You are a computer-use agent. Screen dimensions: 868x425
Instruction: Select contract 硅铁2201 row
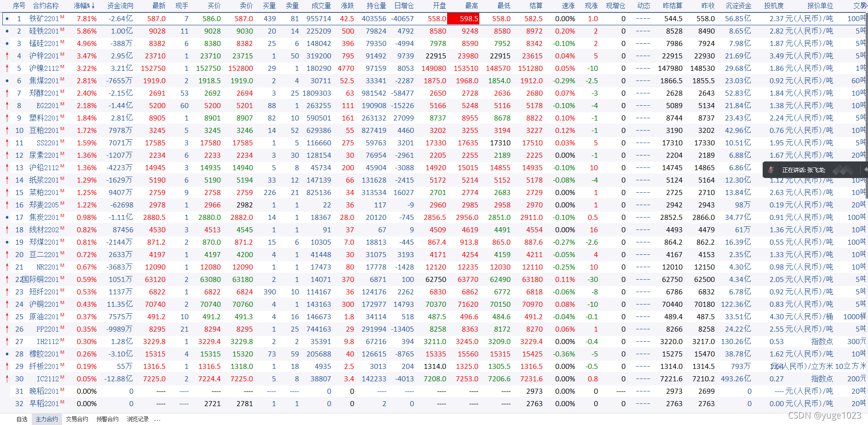click(x=434, y=31)
